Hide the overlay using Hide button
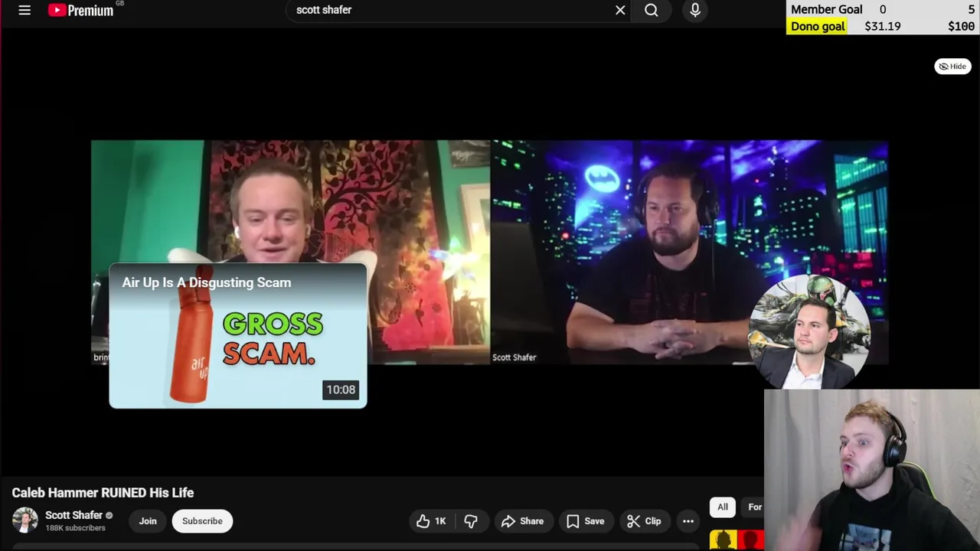 (952, 67)
